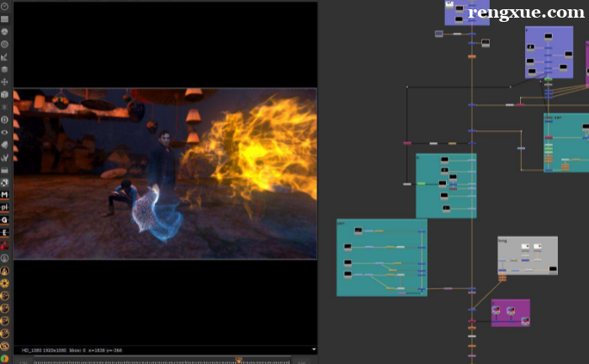Viewport: 589px width, 364px height.
Task: Open the custom pl toolbar menu
Action: point(4,207)
